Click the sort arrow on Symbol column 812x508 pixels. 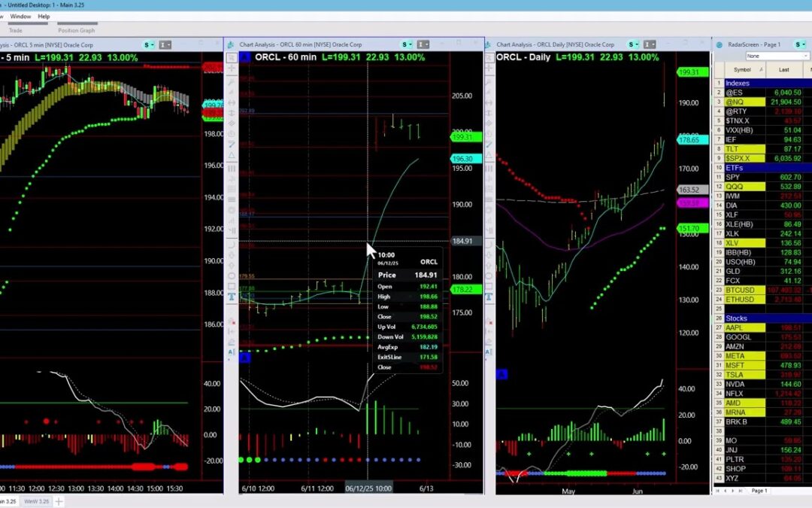pyautogui.click(x=761, y=69)
